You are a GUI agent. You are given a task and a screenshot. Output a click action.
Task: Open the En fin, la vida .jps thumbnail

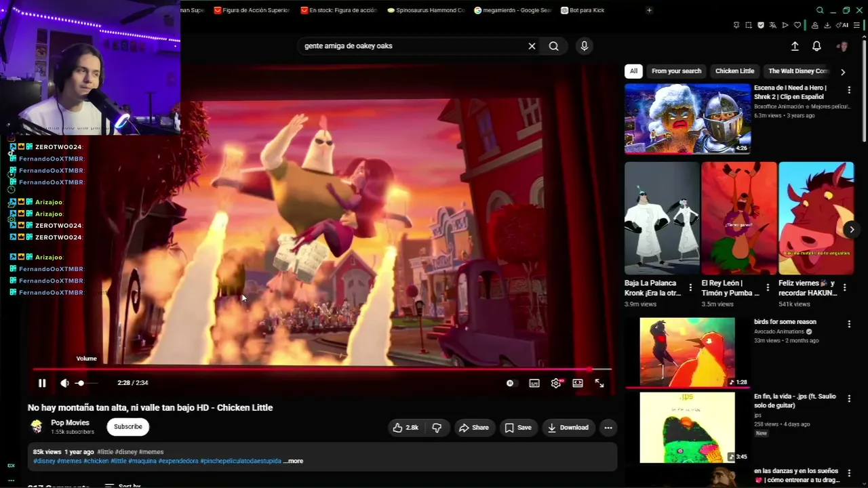click(687, 427)
